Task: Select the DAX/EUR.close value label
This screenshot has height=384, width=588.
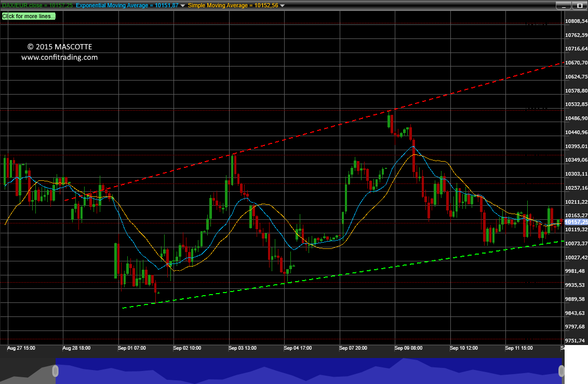Action: 37,5
